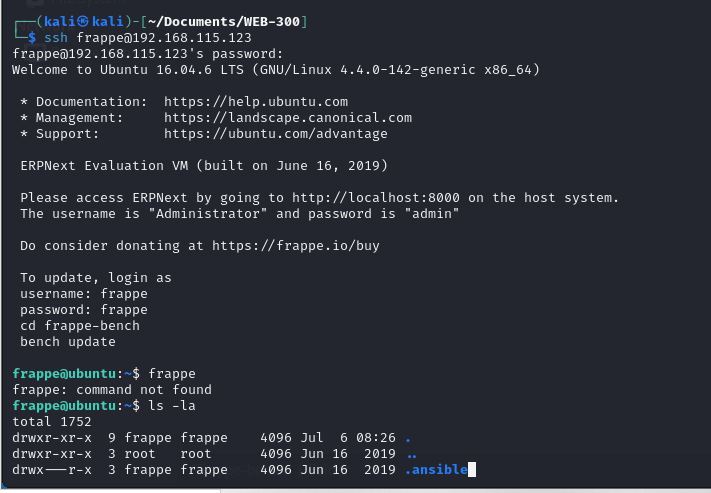The height and width of the screenshot is (493, 711).
Task: Click the .ansible directory name
Action: pos(436,469)
